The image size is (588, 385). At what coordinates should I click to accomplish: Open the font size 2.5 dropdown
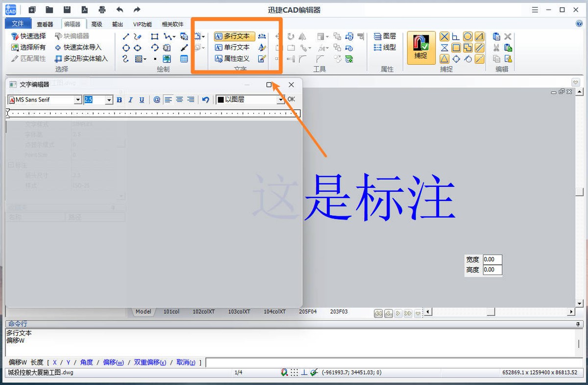click(107, 100)
